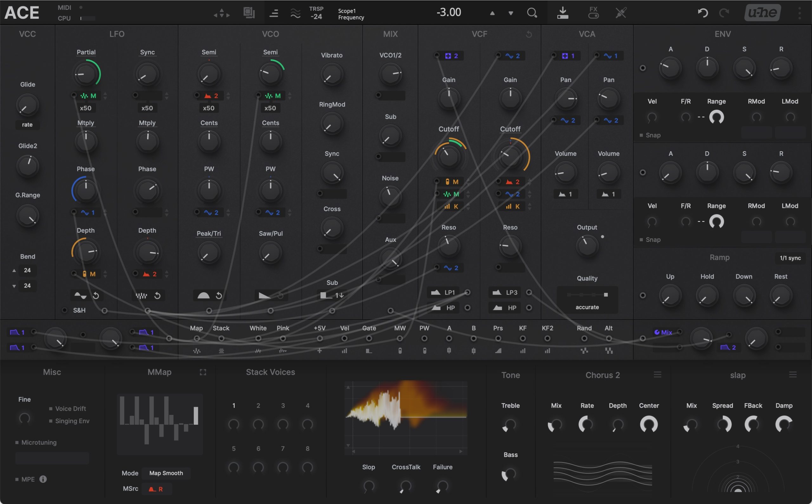Click the oscilloscope waveform display

(406, 418)
